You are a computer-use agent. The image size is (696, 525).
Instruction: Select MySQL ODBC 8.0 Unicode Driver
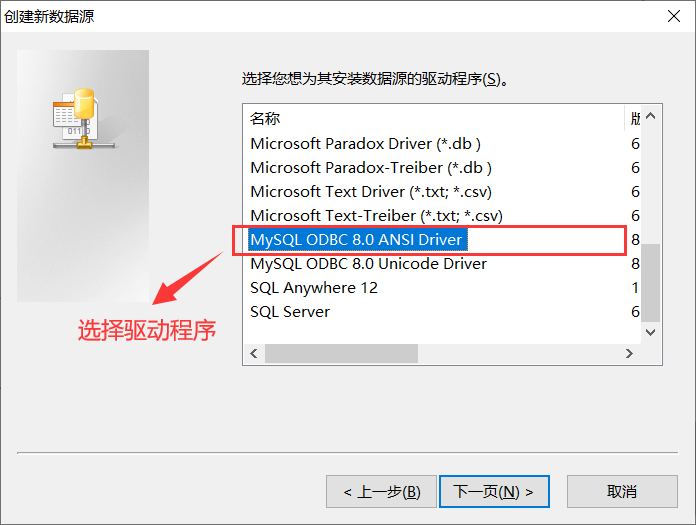(368, 264)
